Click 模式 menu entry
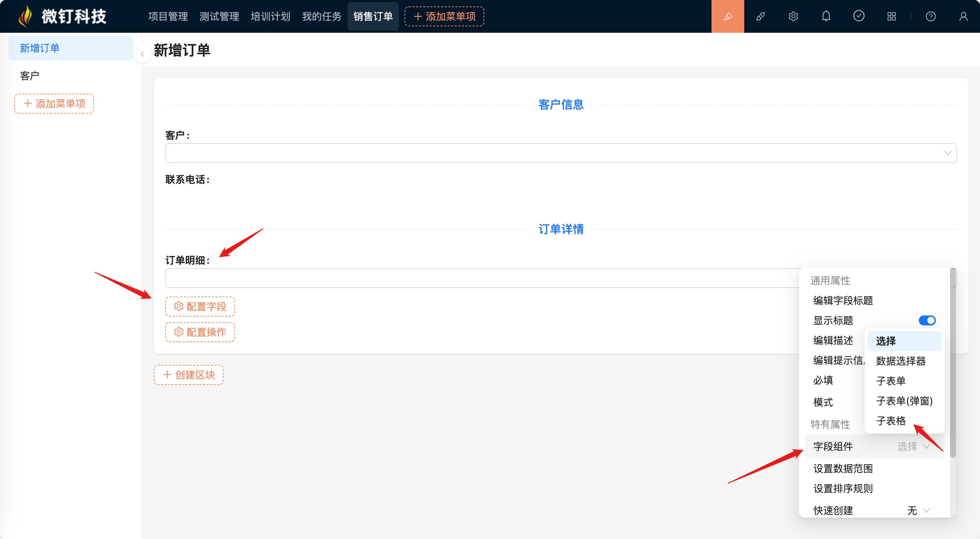Image resolution: width=980 pixels, height=539 pixels. [823, 402]
